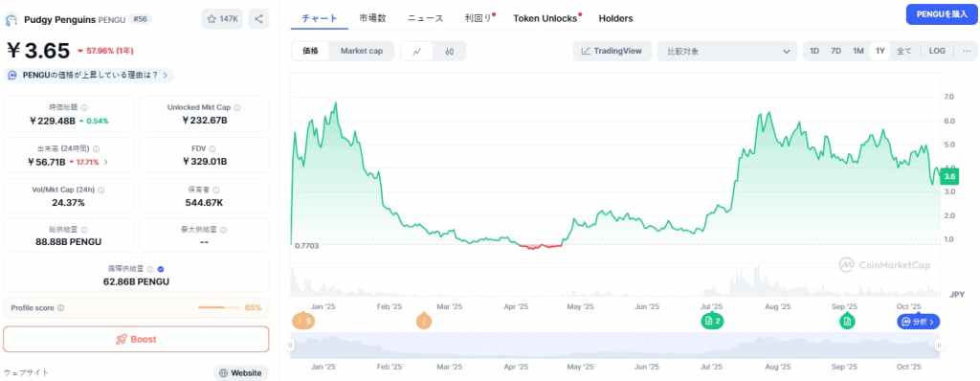
Task: Click right handle of chart range slider
Action: pos(938,346)
